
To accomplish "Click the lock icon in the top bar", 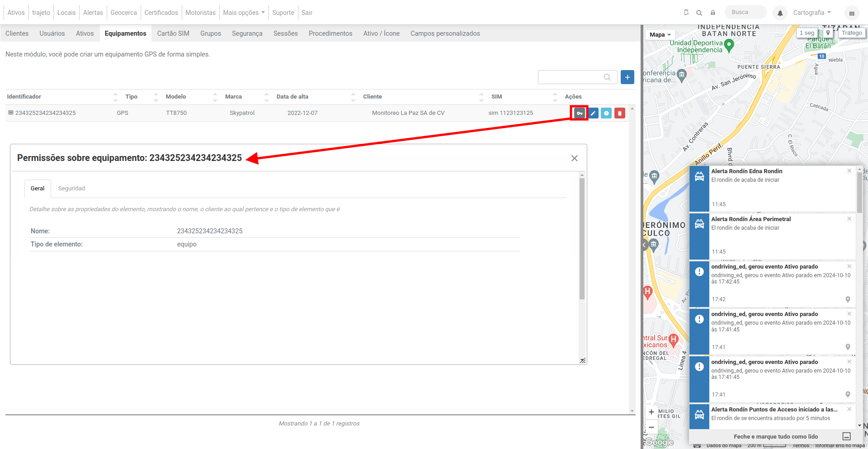I will [713, 13].
